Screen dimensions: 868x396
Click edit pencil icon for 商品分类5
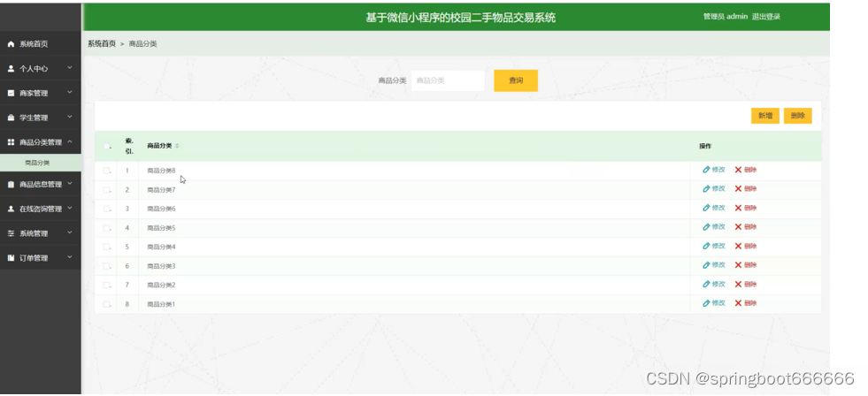[706, 227]
